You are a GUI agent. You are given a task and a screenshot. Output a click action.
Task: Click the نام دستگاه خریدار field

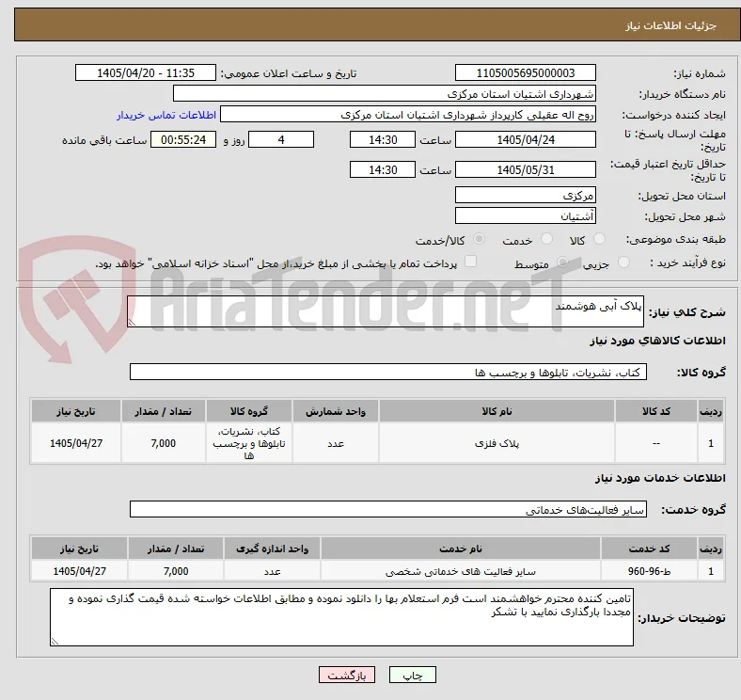click(x=385, y=94)
